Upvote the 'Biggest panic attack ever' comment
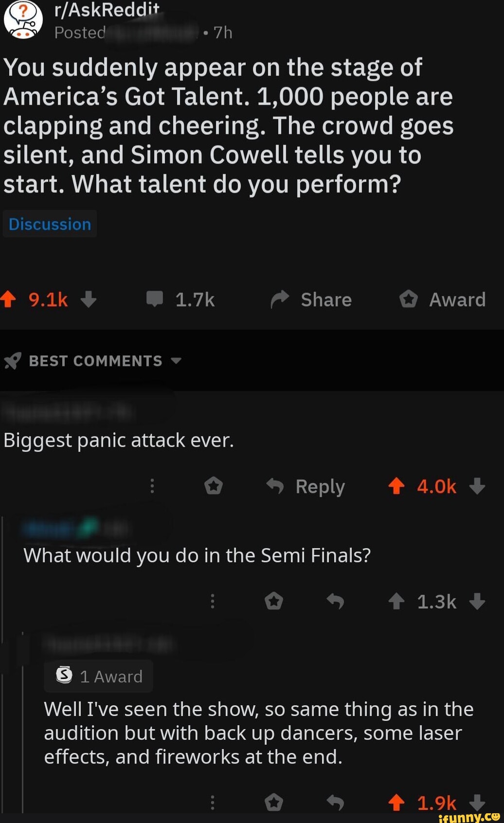Viewport: 504px width, 823px height. (x=396, y=486)
